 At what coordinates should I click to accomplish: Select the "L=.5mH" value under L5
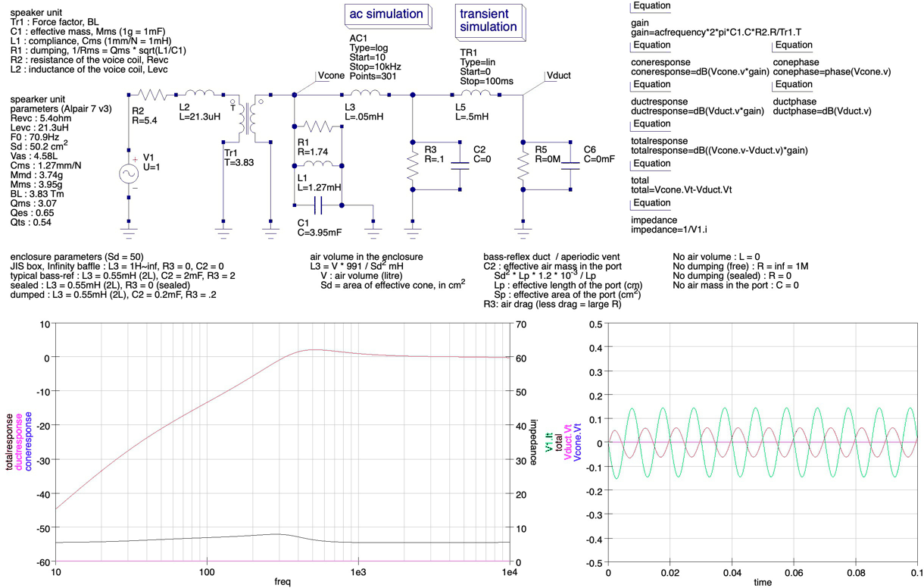pyautogui.click(x=473, y=117)
